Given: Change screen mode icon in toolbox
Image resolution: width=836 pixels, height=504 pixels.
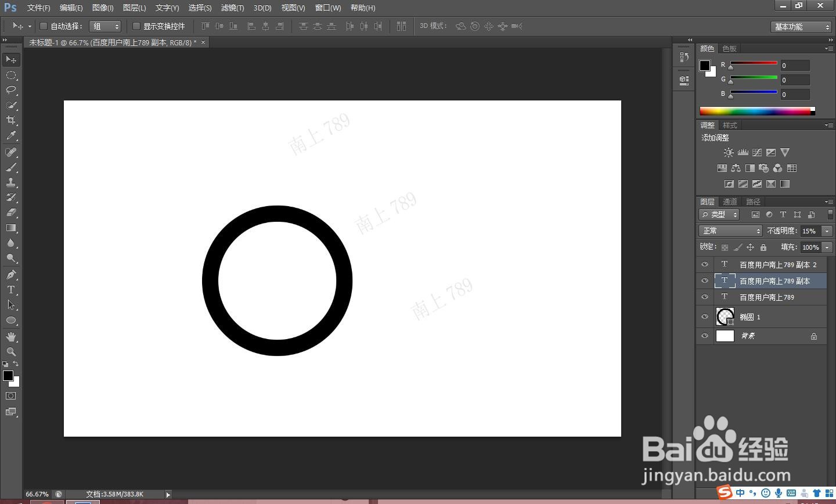Looking at the screenshot, I should click(x=11, y=412).
